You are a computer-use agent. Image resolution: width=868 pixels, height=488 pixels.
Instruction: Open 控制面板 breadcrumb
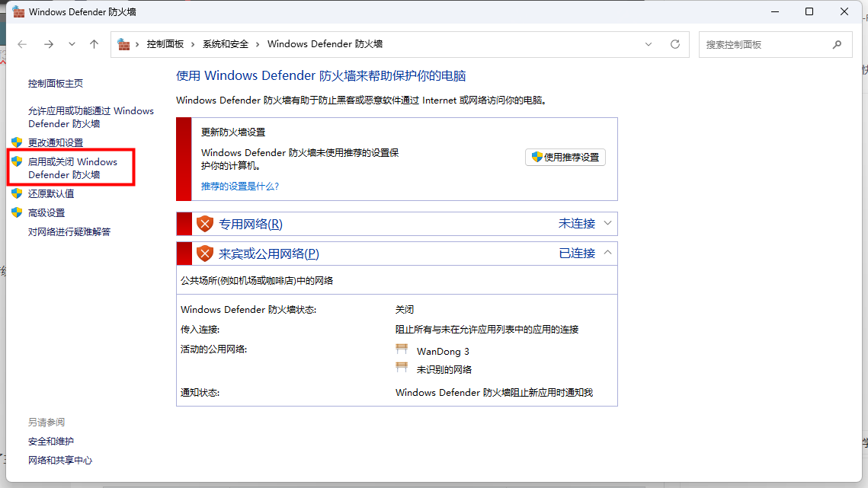pyautogui.click(x=165, y=44)
